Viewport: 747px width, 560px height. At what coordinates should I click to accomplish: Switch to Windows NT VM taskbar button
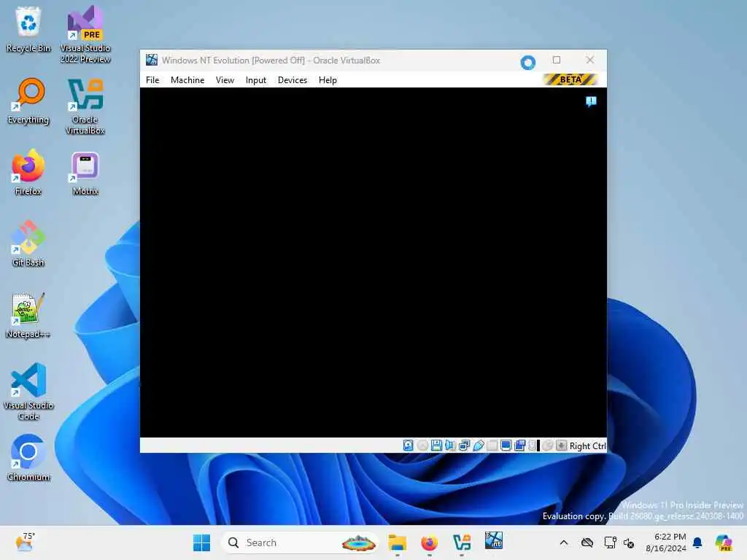pyautogui.click(x=494, y=542)
